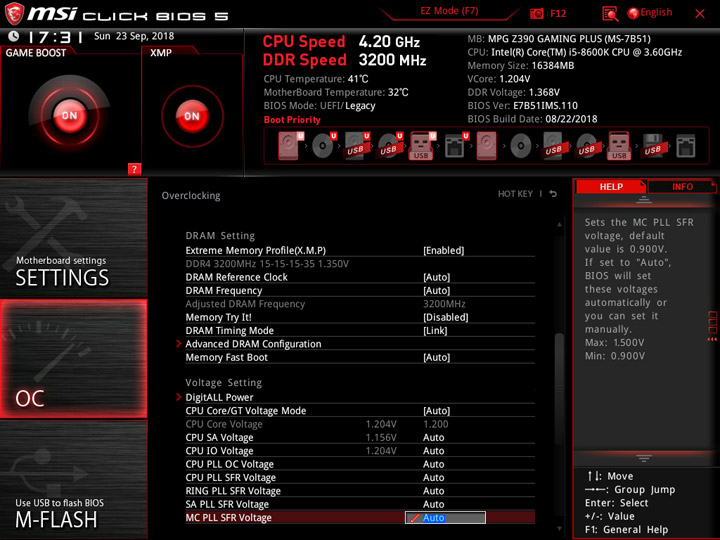Click the back arrow next to HOT KEY
The image size is (720, 540).
pos(553,194)
